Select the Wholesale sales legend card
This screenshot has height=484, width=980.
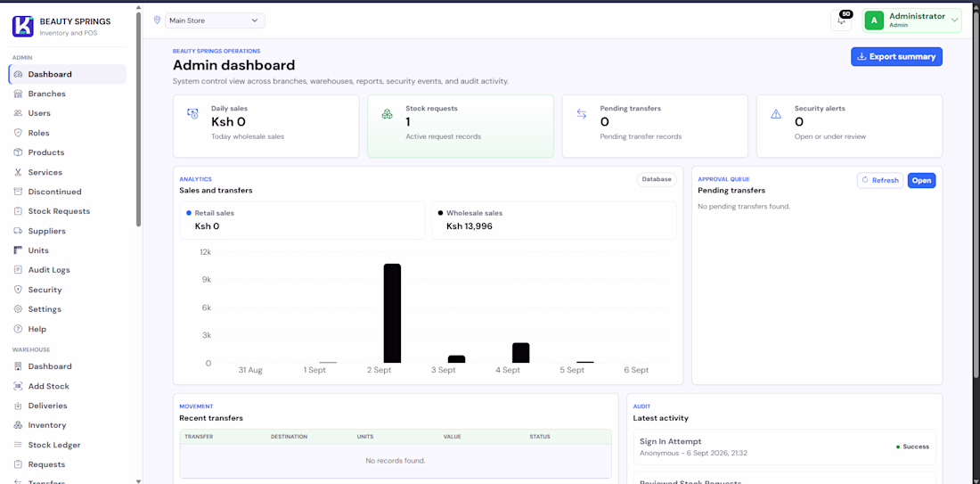554,220
